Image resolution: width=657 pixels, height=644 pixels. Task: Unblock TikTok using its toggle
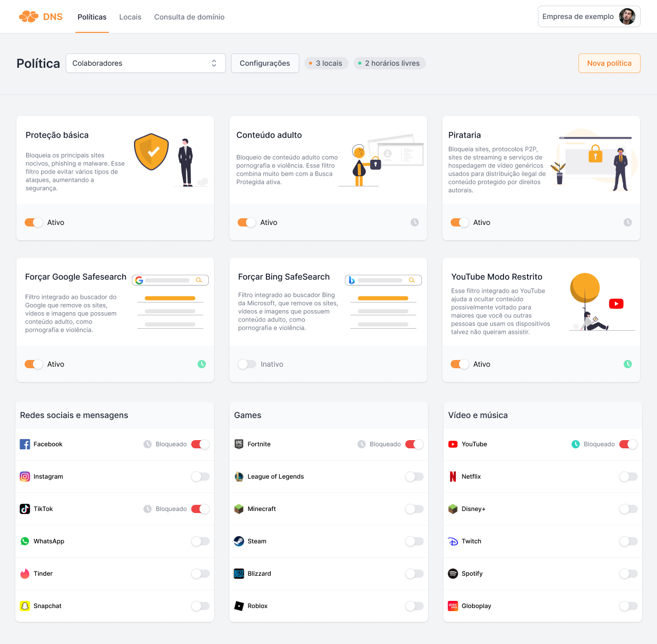[200, 509]
